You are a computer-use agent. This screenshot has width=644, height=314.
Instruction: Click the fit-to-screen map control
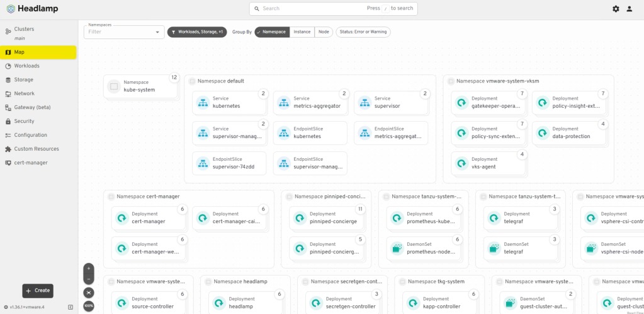(x=88, y=293)
